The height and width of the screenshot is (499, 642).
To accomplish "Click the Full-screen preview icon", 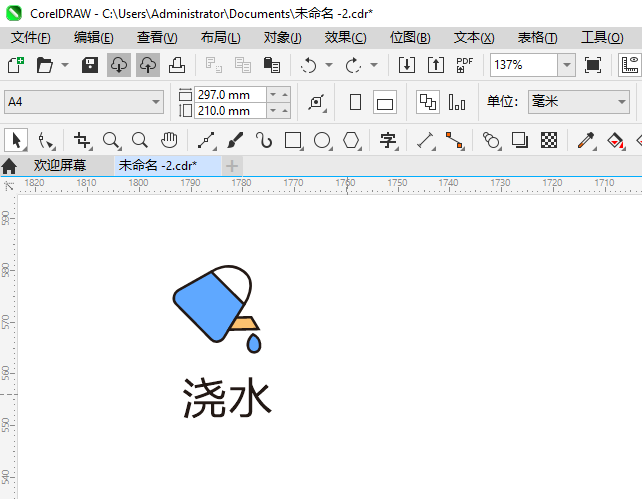I will point(593,65).
